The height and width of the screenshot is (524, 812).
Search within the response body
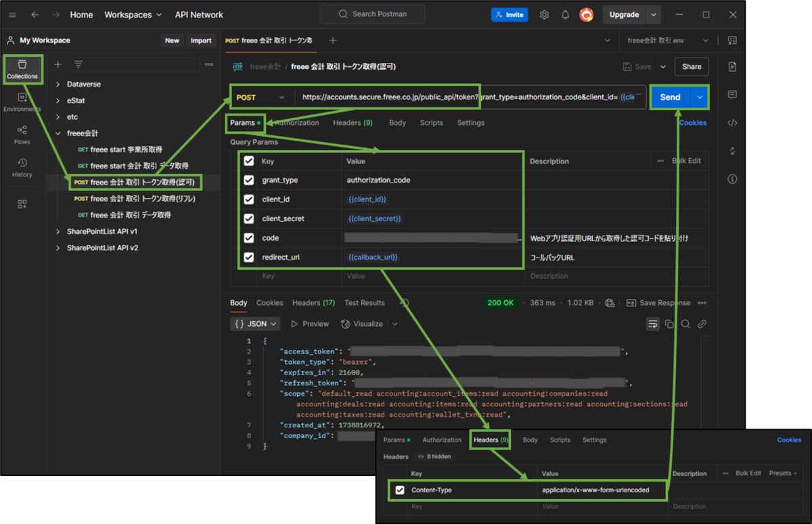coord(685,324)
